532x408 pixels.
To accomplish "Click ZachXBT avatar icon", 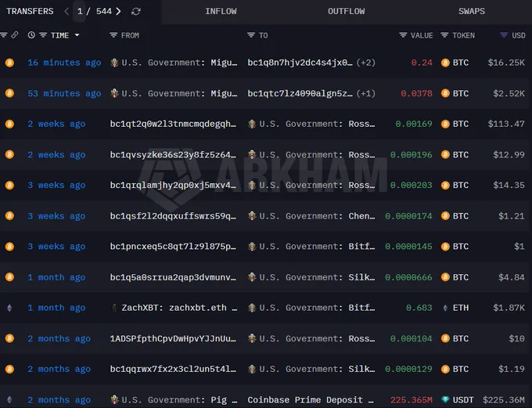I will click(114, 308).
